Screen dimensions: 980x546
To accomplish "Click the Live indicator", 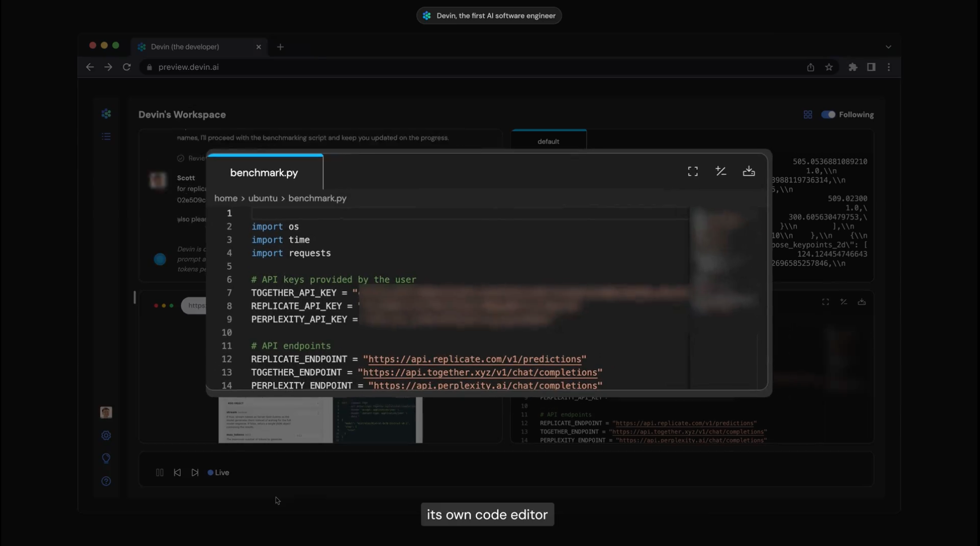I will (x=219, y=472).
